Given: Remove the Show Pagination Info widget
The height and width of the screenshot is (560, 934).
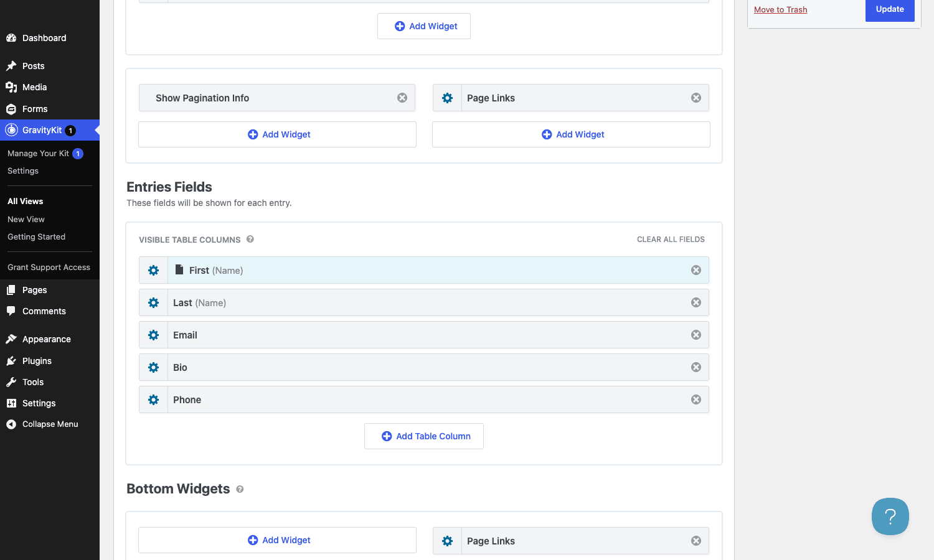Looking at the screenshot, I should [402, 98].
